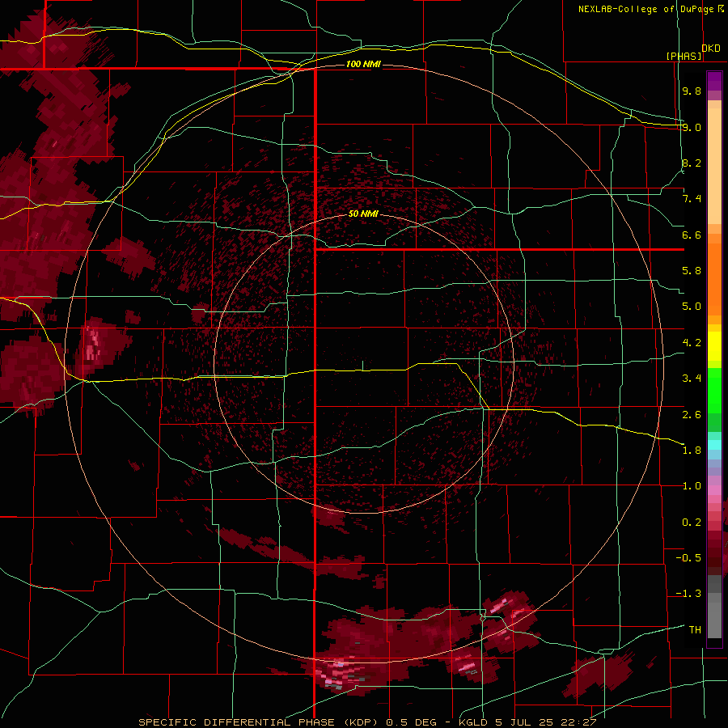Click the 1.0 scale value

point(692,486)
